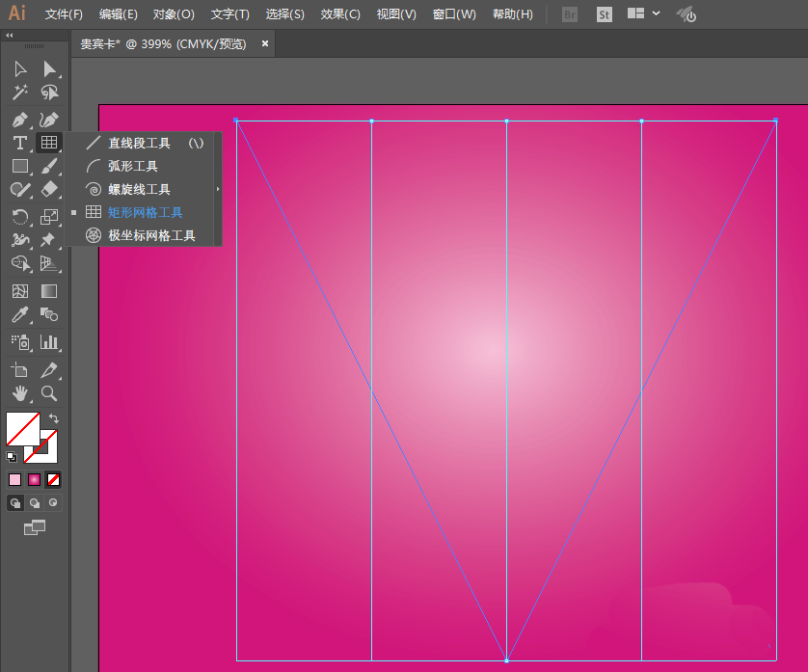Open the 选择(S) menu
Viewport: 808px width, 672px height.
coord(285,14)
